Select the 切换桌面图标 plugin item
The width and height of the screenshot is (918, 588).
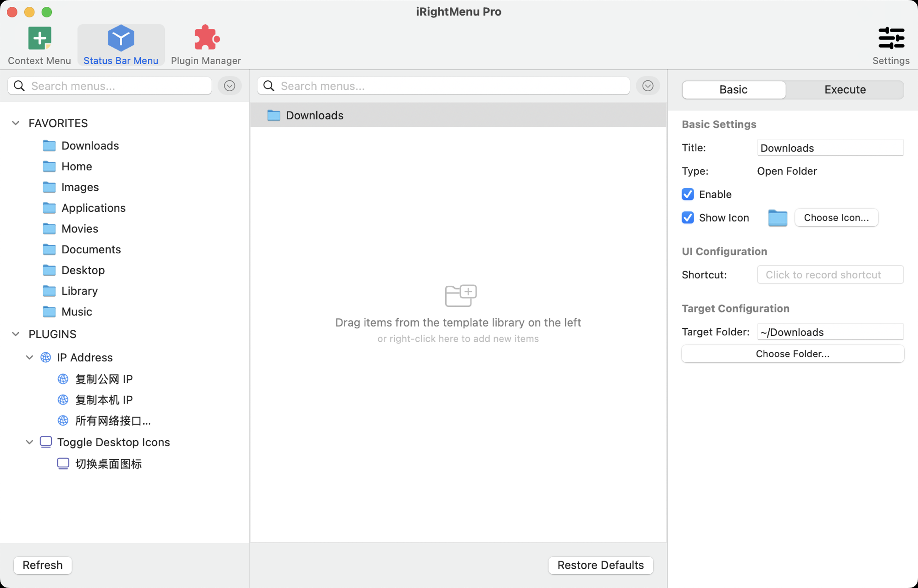[99, 464]
